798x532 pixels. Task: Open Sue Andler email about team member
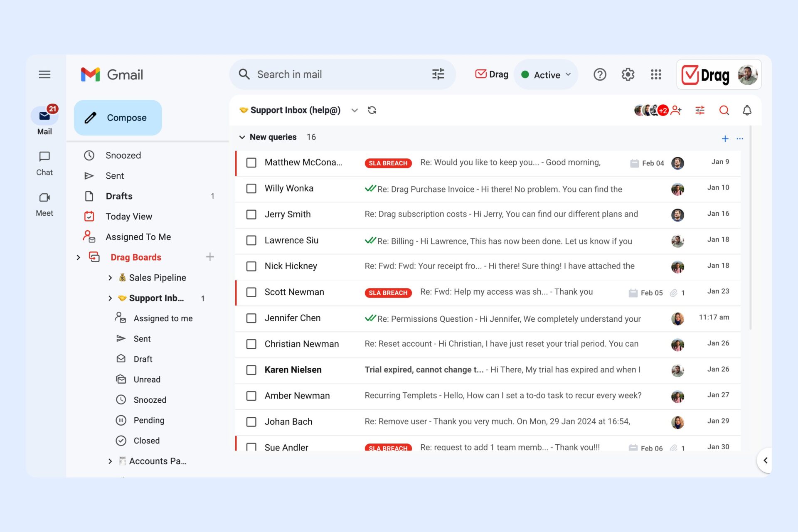(x=488, y=444)
